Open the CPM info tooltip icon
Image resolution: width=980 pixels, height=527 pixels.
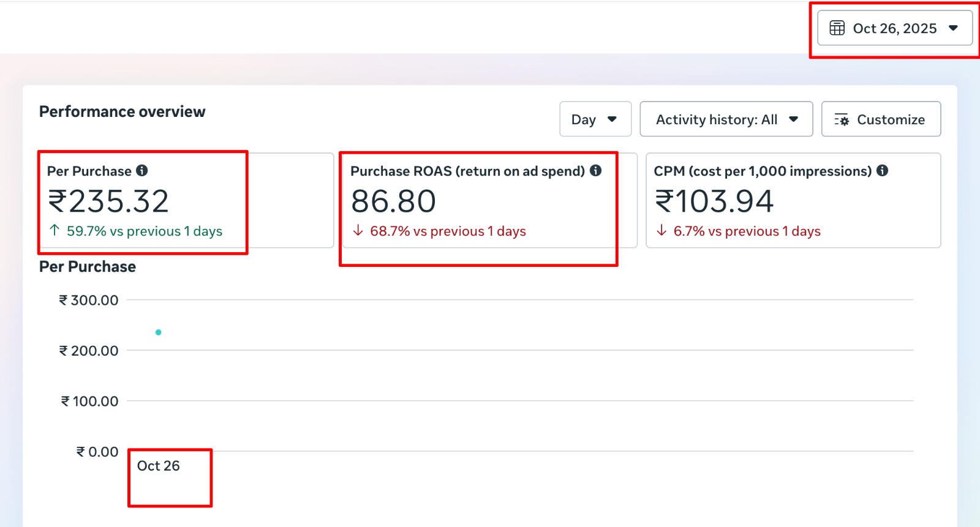[x=882, y=171]
